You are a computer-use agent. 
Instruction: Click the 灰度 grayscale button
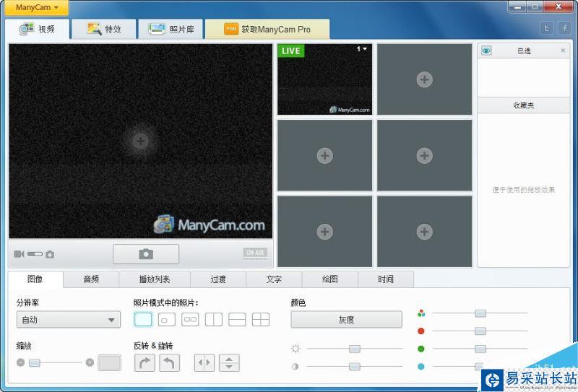(x=347, y=319)
